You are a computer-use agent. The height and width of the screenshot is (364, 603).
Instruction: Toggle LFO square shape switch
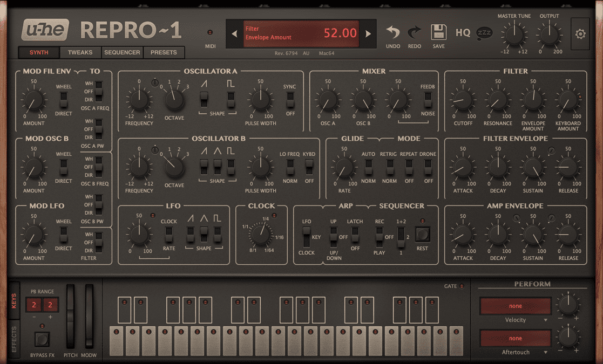tap(217, 234)
